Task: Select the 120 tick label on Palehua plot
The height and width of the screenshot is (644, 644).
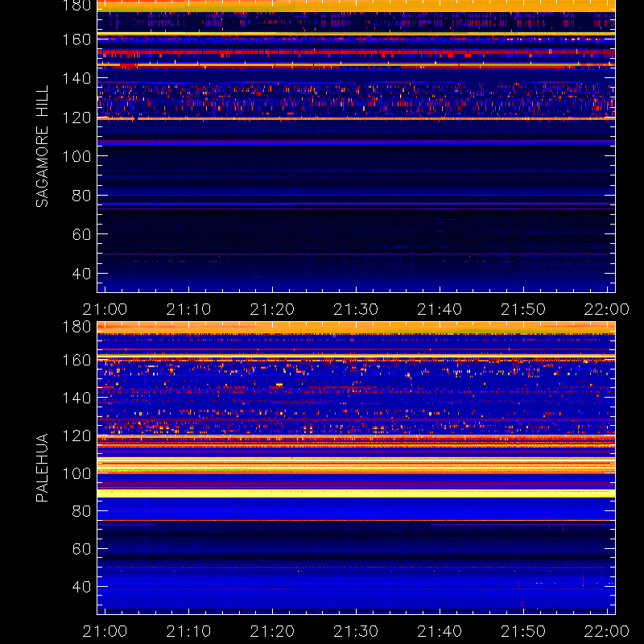Action: (x=76, y=436)
